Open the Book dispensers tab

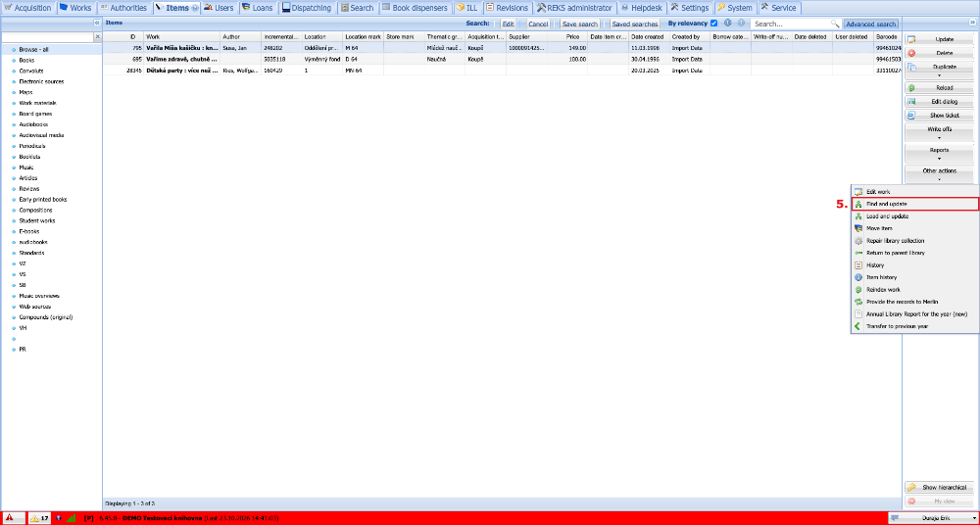pos(415,8)
